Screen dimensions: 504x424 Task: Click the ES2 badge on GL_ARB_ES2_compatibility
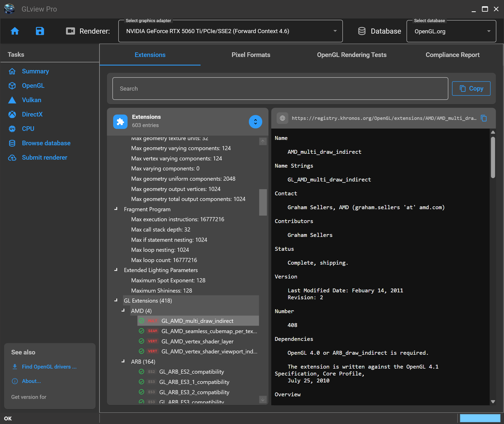click(x=152, y=372)
